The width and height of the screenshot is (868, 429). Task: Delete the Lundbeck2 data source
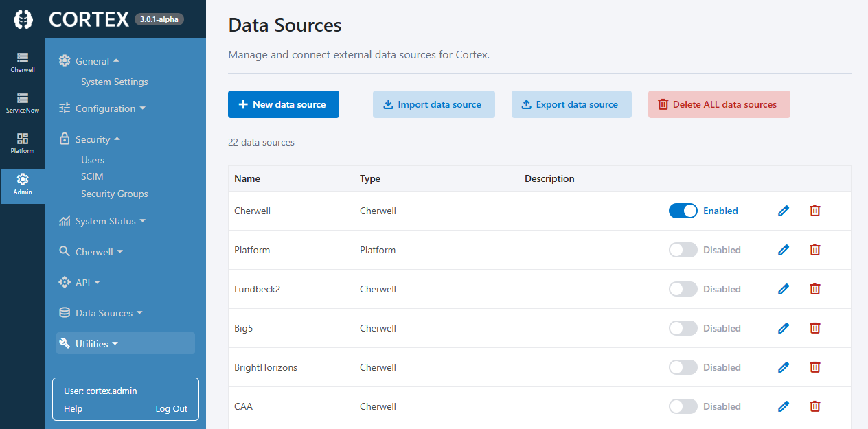tap(815, 289)
